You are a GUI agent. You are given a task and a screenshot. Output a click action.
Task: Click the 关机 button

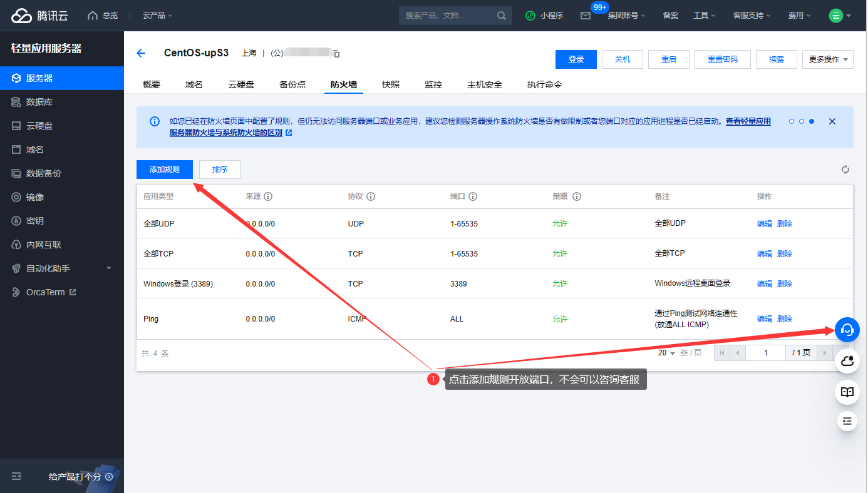pos(623,59)
